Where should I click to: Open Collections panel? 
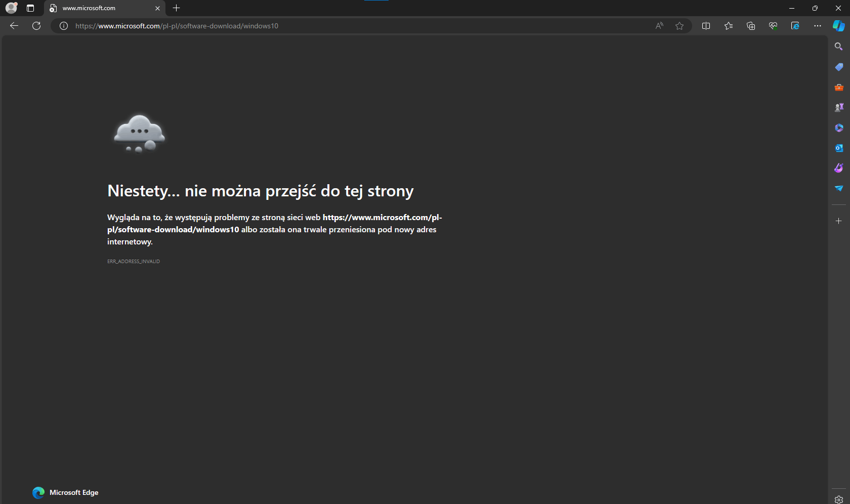751,26
